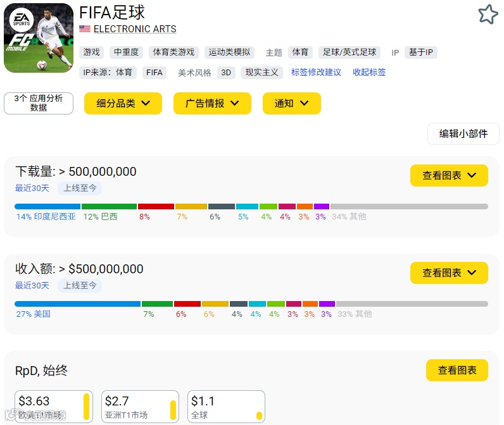Click the 体育 theme tag

click(x=300, y=52)
